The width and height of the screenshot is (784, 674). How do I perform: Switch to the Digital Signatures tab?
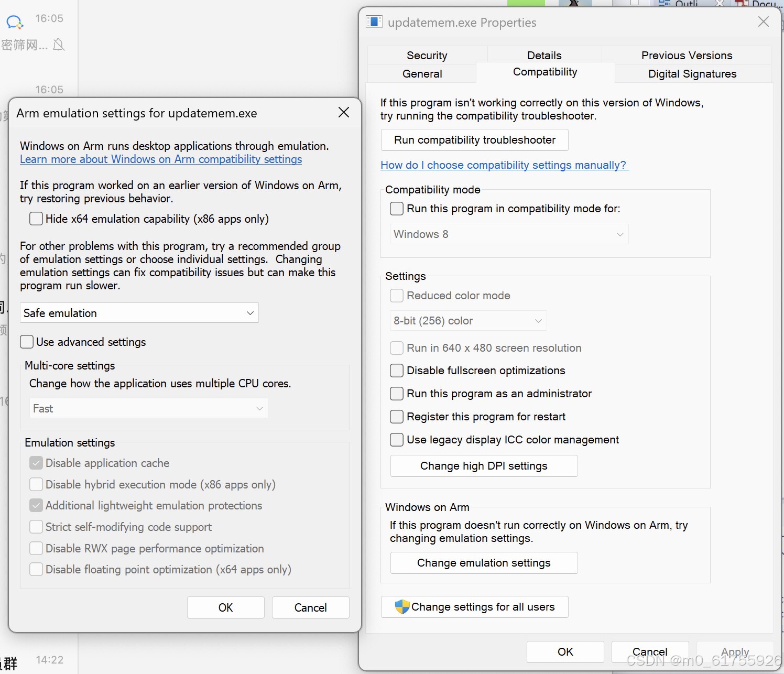692,73
